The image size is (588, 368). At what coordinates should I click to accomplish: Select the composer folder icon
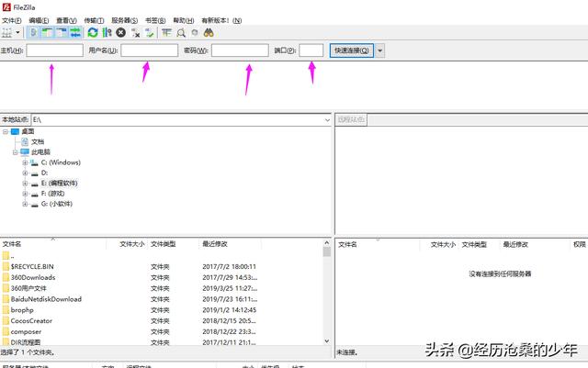click(x=6, y=332)
